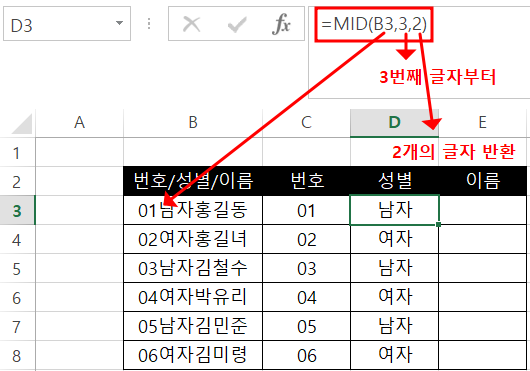Image resolution: width=530 pixels, height=371 pixels.
Task: Select cell with value 03 in column C
Action: (x=306, y=268)
